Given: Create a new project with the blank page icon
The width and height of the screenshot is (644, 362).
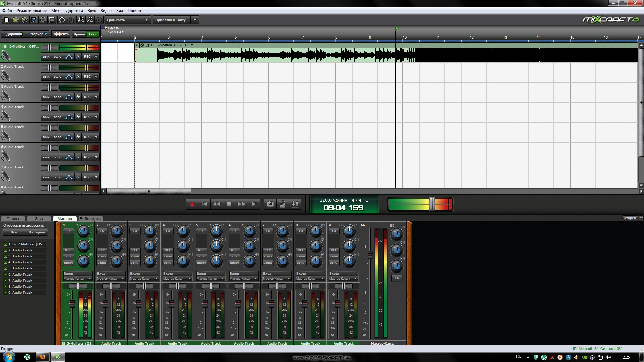Looking at the screenshot, I should click(x=6, y=20).
